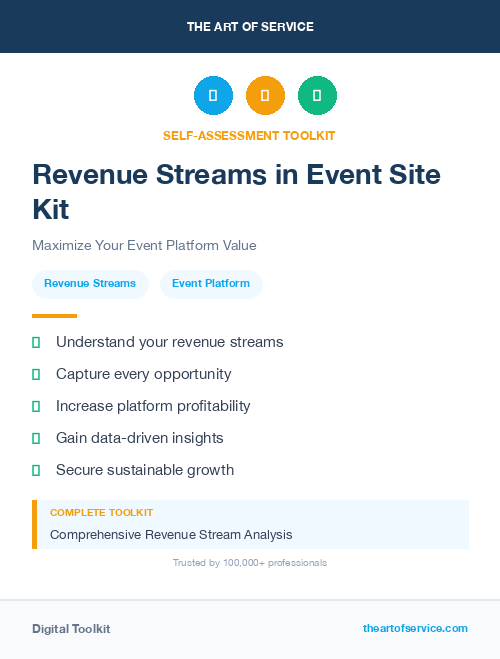Click Trusted by 100,000+ professionals text

[250, 563]
